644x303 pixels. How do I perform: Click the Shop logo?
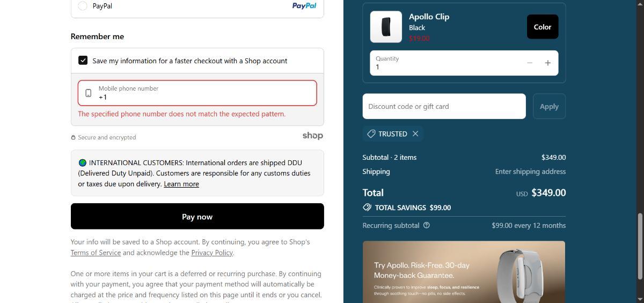point(312,136)
